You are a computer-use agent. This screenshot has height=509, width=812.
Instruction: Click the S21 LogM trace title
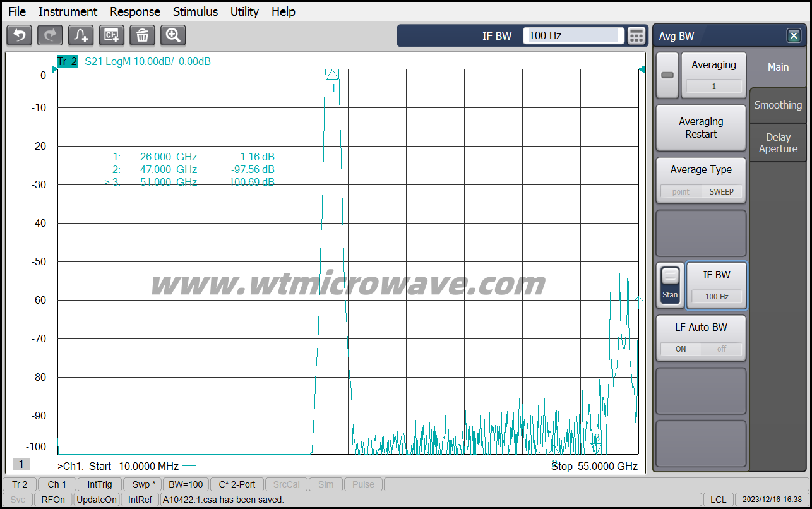click(x=148, y=61)
